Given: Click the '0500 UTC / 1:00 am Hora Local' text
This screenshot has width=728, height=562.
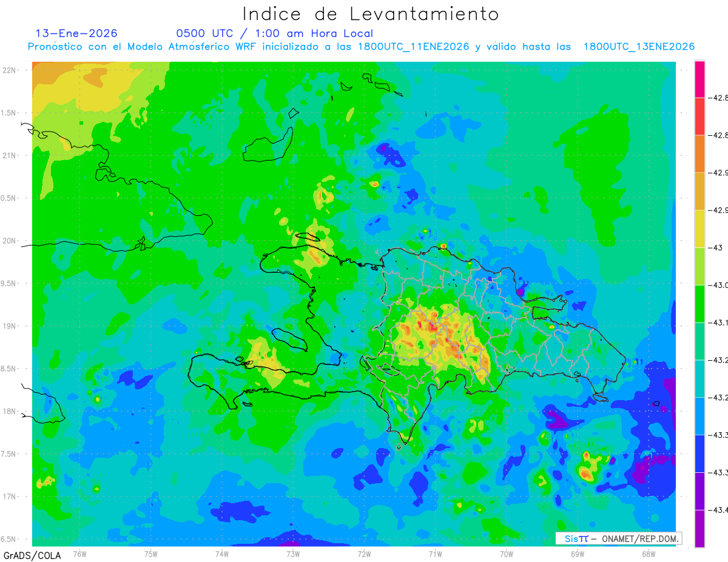Looking at the screenshot, I should pos(275,34).
